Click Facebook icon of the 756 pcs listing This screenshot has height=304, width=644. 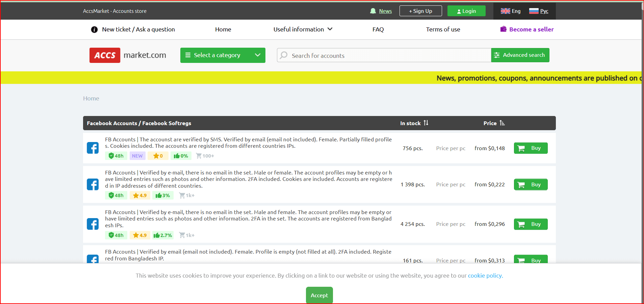coord(93,148)
